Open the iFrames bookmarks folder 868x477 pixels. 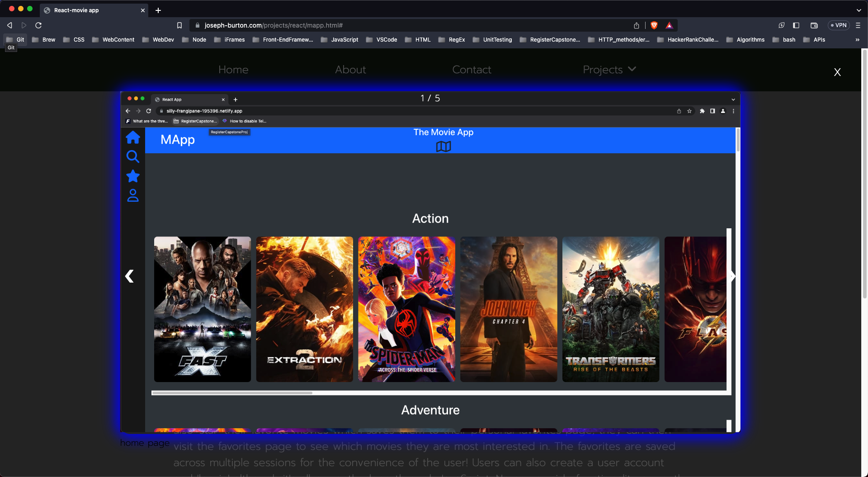point(229,40)
